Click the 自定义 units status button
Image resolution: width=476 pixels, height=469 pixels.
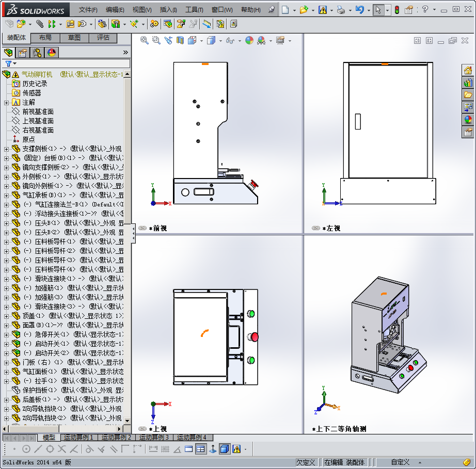[x=400, y=462]
